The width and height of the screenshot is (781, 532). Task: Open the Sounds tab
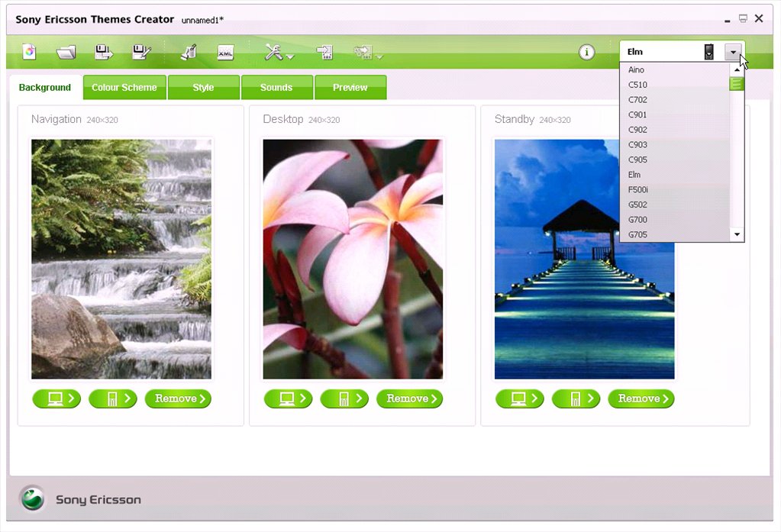click(276, 88)
